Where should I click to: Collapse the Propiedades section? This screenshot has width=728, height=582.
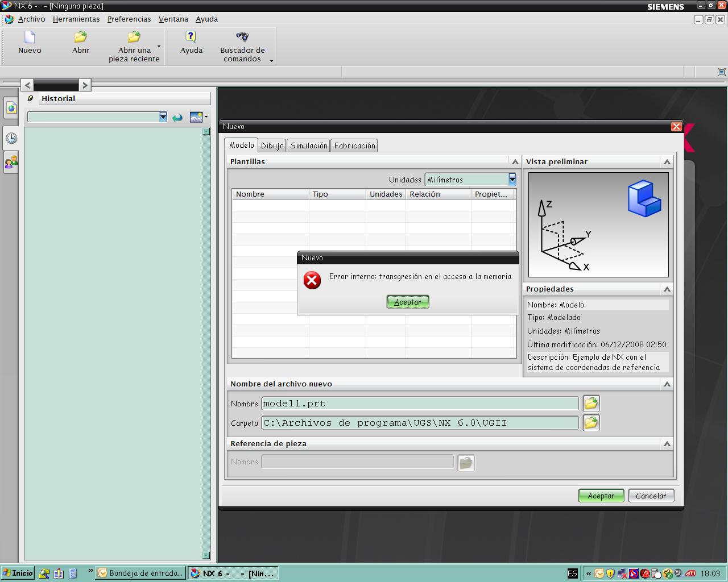[667, 289]
